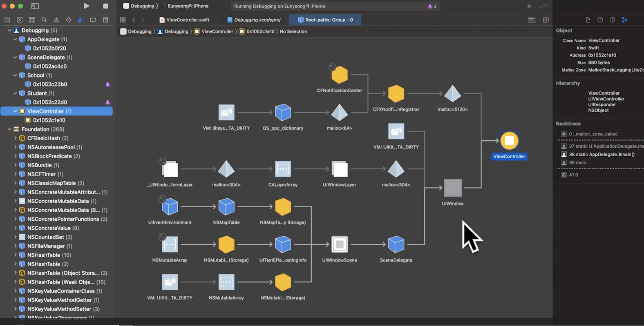Click the Stop button in the toolbar
The width and height of the screenshot is (644, 326).
[x=106, y=6]
